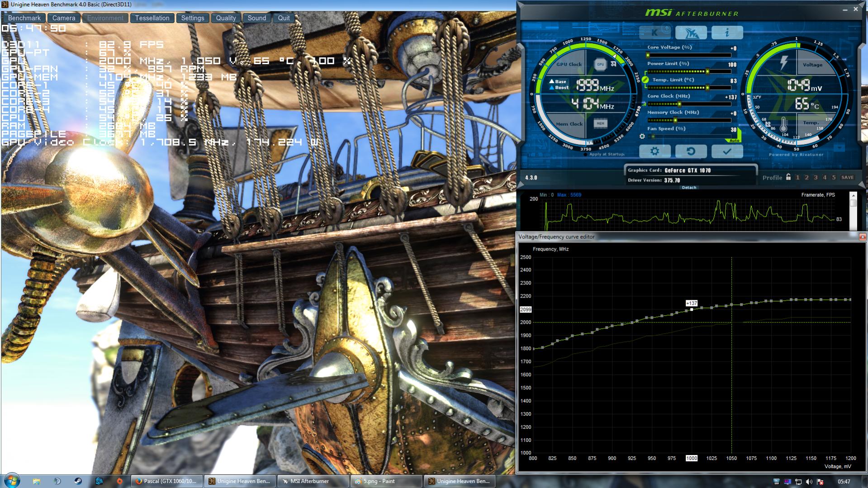This screenshot has height=488, width=868.
Task: Select profile slot 3
Action: pos(816,178)
